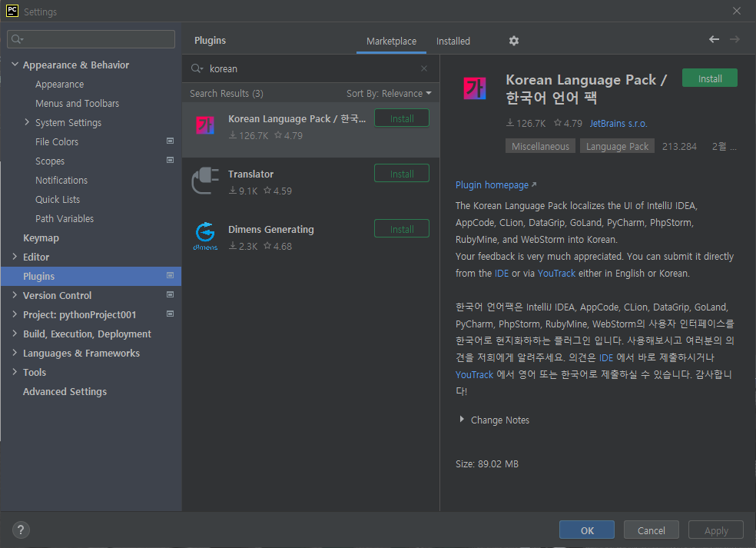Click the plugins settings gear icon

[x=514, y=41]
